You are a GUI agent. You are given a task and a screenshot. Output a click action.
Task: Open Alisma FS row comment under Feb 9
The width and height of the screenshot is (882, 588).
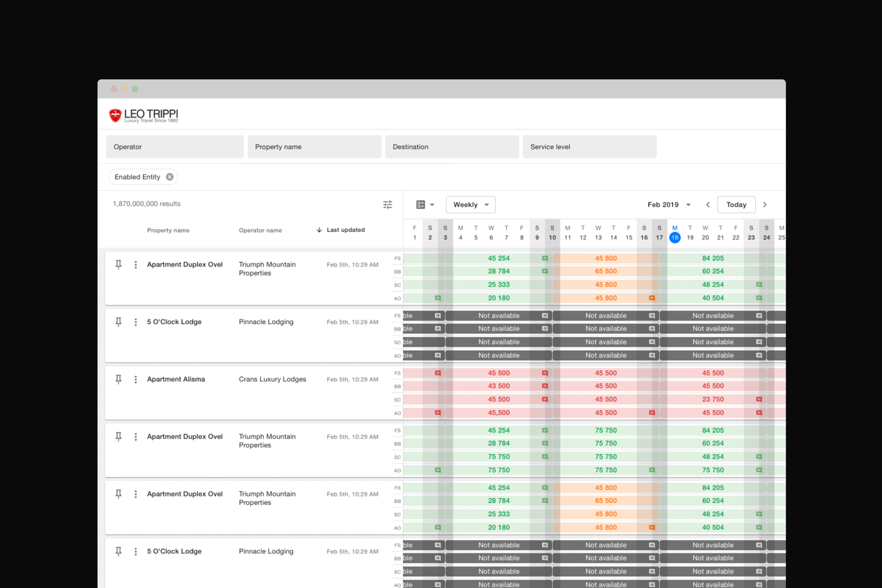[x=545, y=373]
